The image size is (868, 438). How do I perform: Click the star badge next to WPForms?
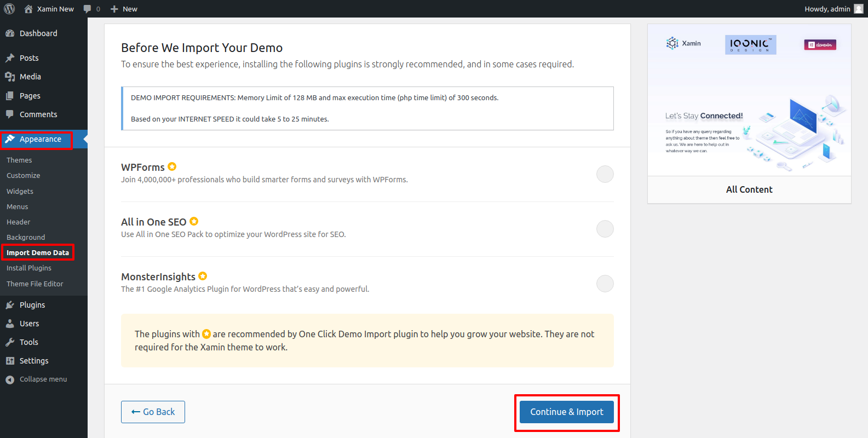tap(172, 166)
